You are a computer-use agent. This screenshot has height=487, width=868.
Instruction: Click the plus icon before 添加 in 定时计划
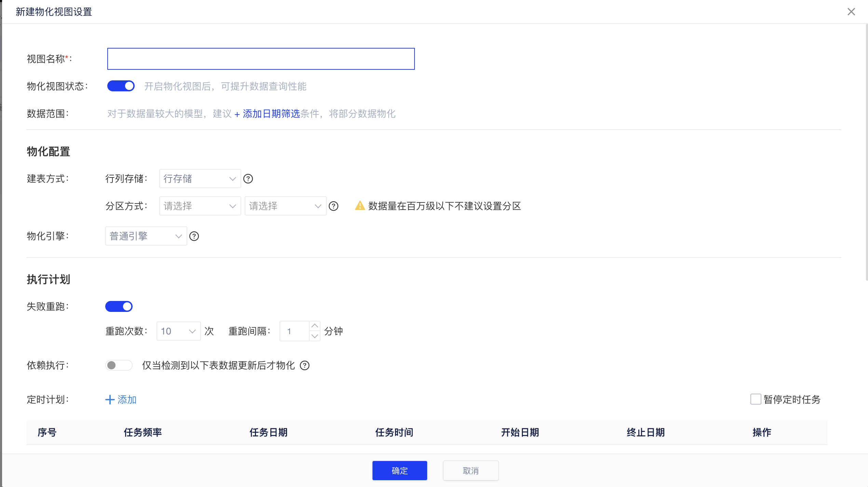click(109, 399)
